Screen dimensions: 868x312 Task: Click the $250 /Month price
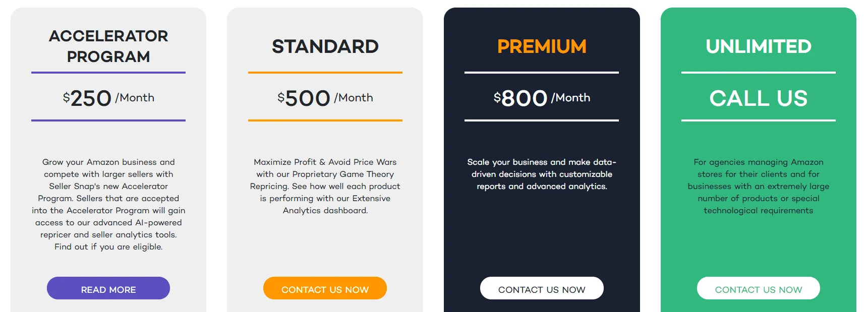108,98
